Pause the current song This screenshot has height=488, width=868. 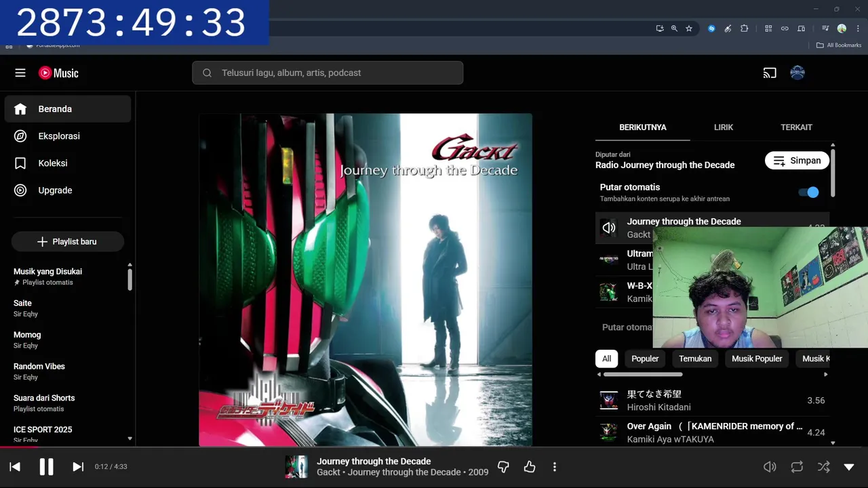pyautogui.click(x=46, y=466)
